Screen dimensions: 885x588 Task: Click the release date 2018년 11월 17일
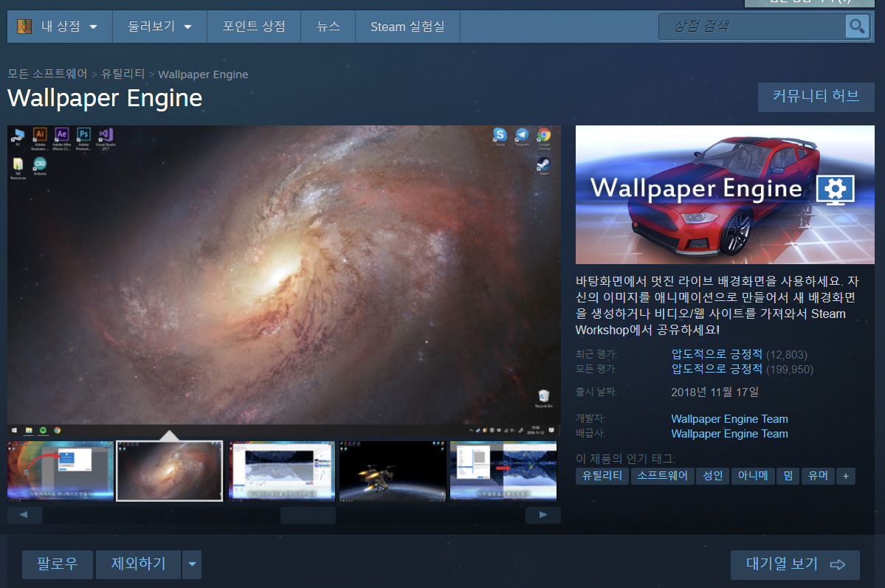click(714, 392)
